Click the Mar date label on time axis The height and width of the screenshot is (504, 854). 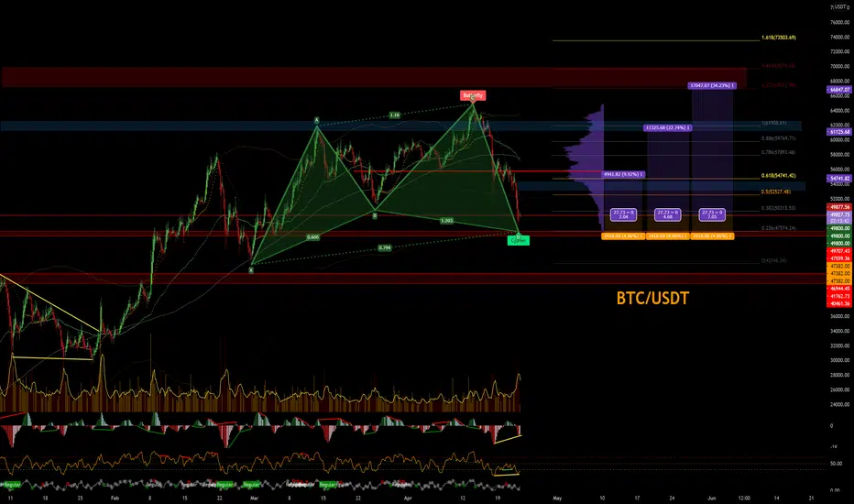254,498
